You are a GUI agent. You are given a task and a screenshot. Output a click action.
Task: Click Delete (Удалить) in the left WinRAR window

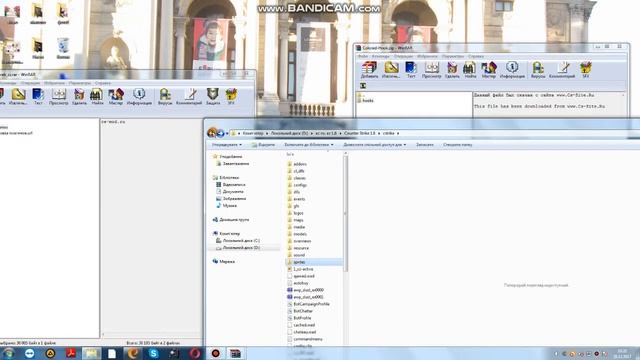click(x=79, y=97)
